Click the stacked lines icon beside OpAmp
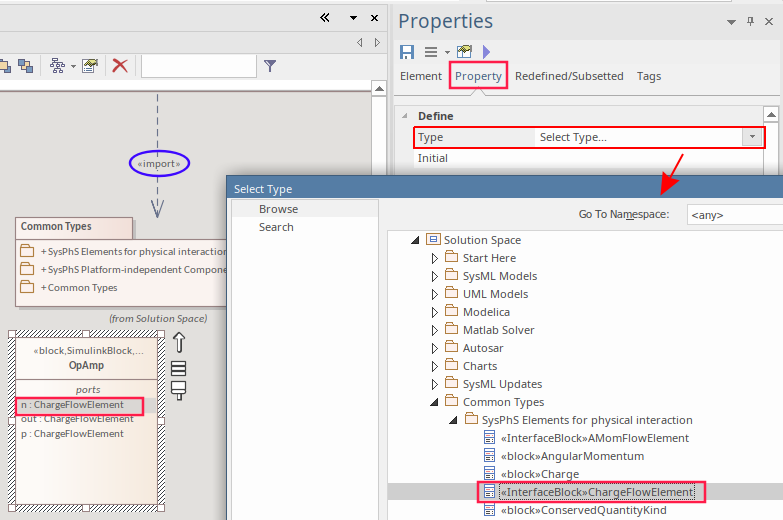 click(179, 367)
